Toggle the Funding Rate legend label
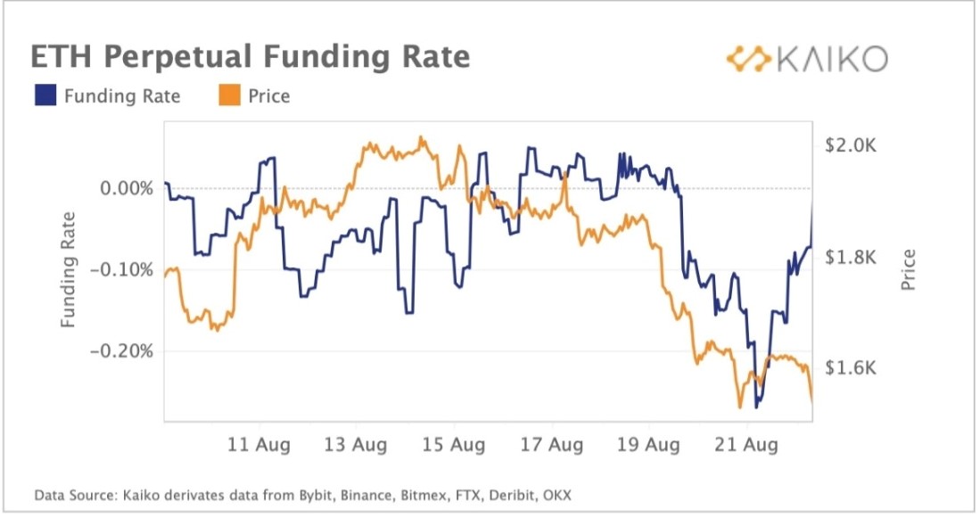The height and width of the screenshot is (518, 980). point(122,96)
